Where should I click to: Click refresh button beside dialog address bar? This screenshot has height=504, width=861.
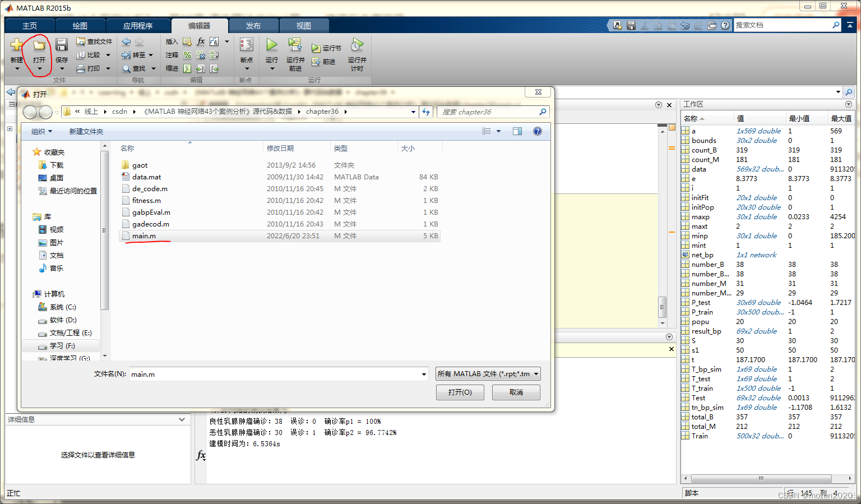tap(426, 112)
